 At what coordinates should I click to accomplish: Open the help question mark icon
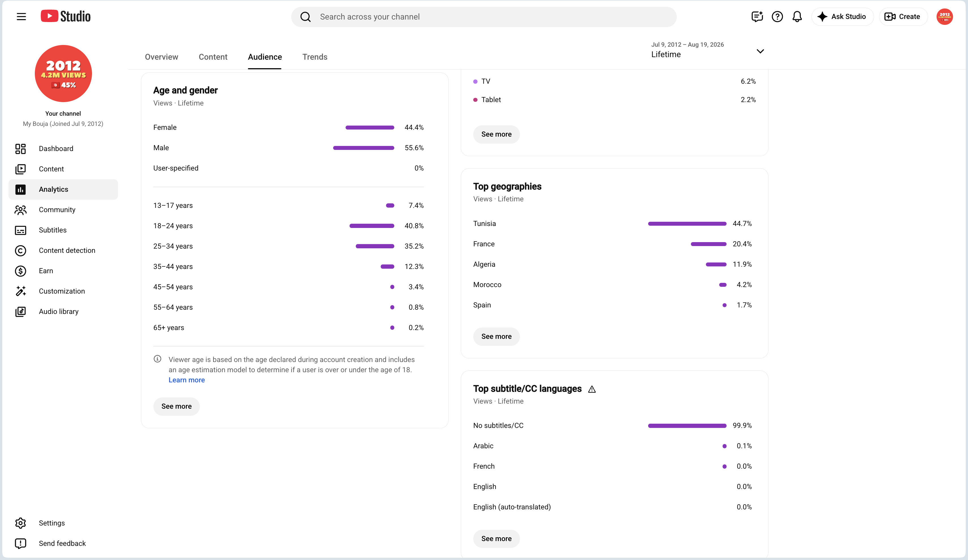point(777,16)
